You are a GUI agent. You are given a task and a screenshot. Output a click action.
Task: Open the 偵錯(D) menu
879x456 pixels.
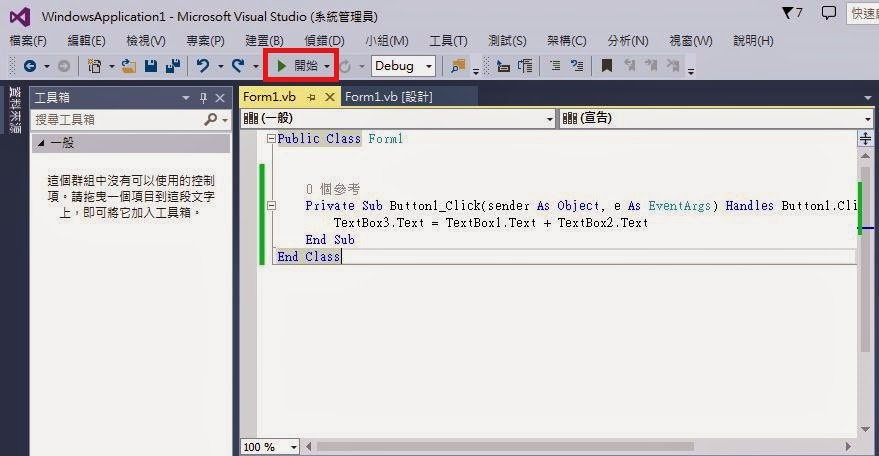pyautogui.click(x=324, y=41)
